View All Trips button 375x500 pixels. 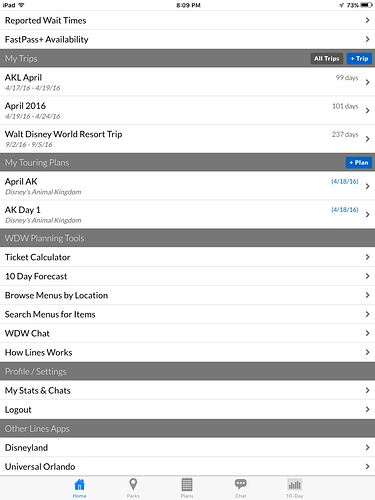[327, 59]
